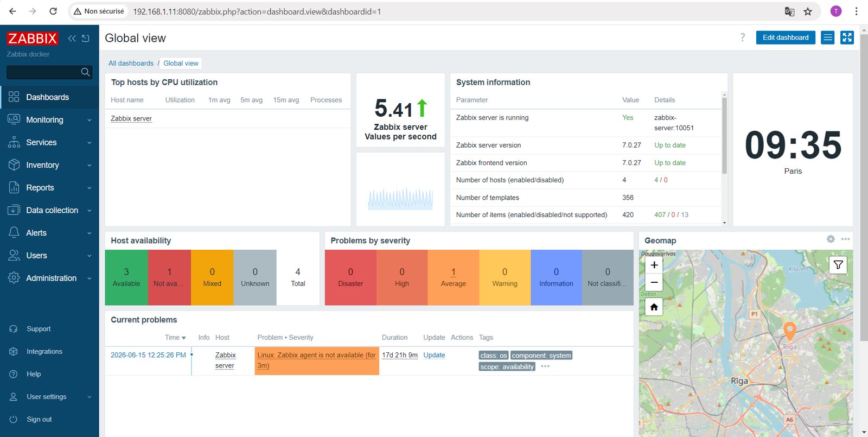868x437 pixels.
Task: Click the System information scrollbar
Action: pos(724,136)
